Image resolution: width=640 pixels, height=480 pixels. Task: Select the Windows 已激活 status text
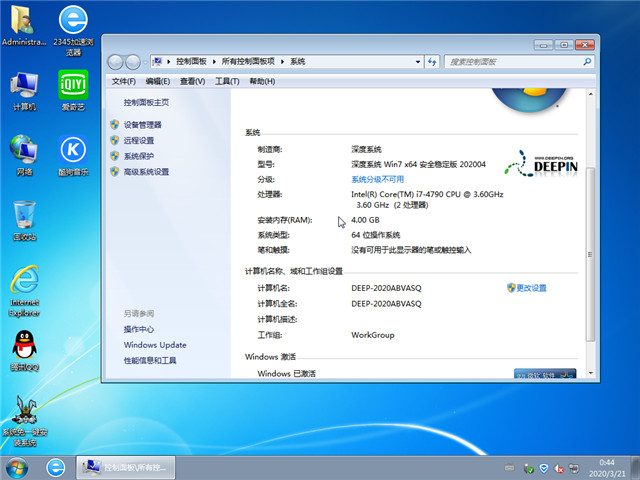(287, 373)
